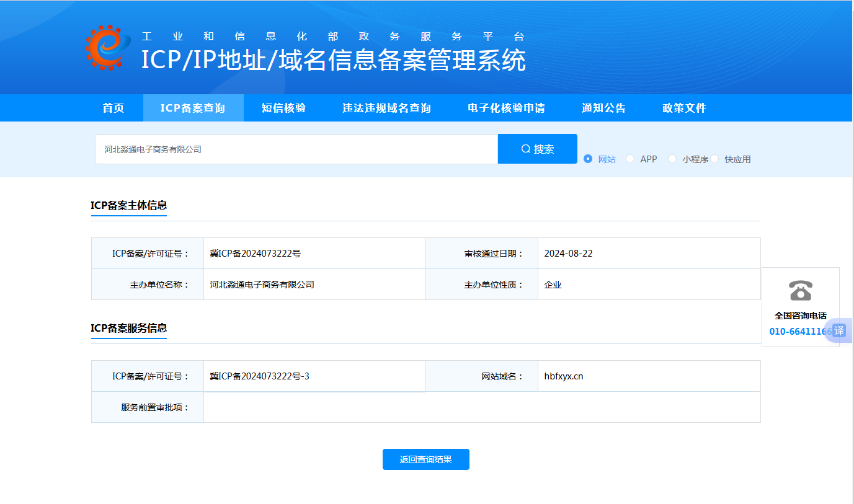Image resolution: width=854 pixels, height=504 pixels.
Task: Open 违法违规域名查询 tab
Action: [x=386, y=108]
